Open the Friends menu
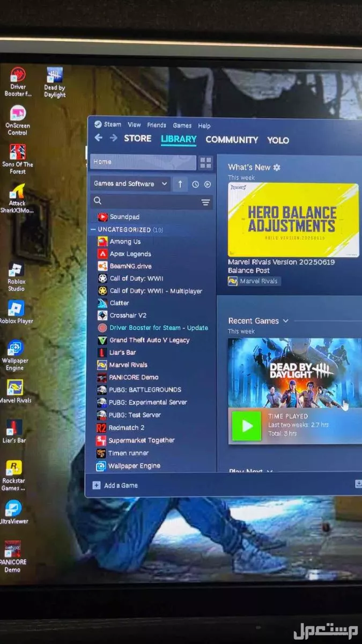Image resolution: width=362 pixels, height=644 pixels. pos(157,125)
